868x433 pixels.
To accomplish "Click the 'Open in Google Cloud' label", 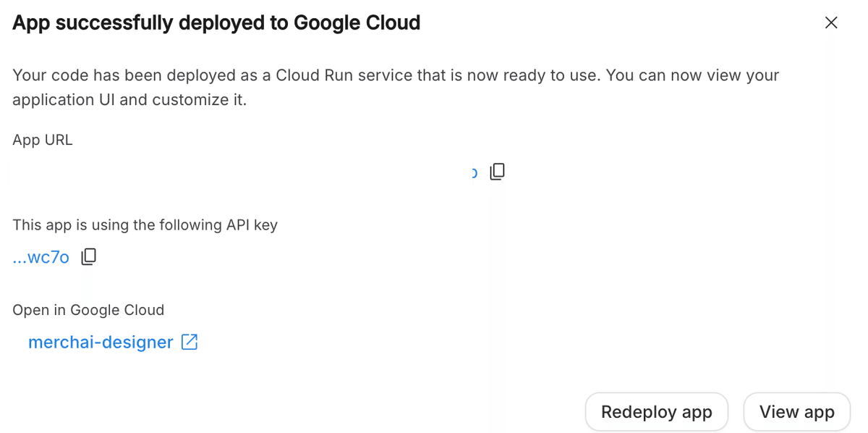I will click(88, 310).
